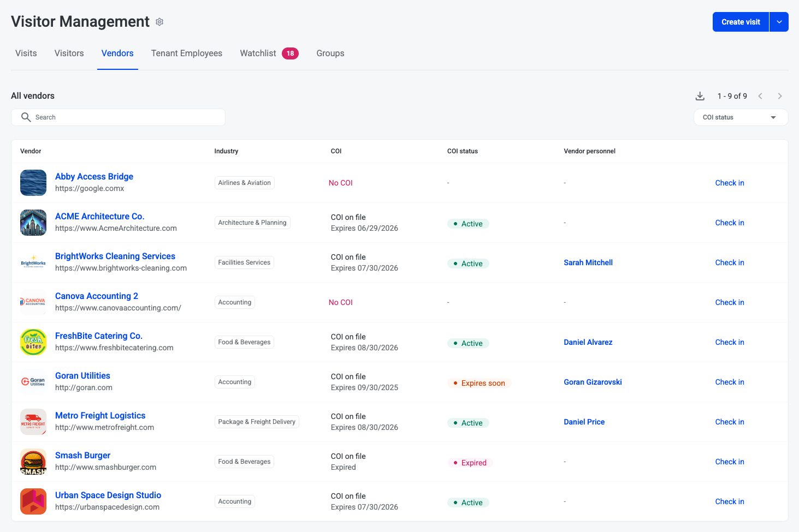Image resolution: width=799 pixels, height=532 pixels.
Task: Click the FreshBite Catering logo icon
Action: point(33,342)
